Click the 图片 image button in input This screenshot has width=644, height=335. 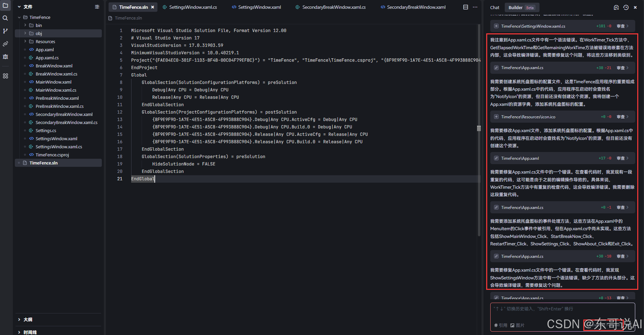pos(518,325)
